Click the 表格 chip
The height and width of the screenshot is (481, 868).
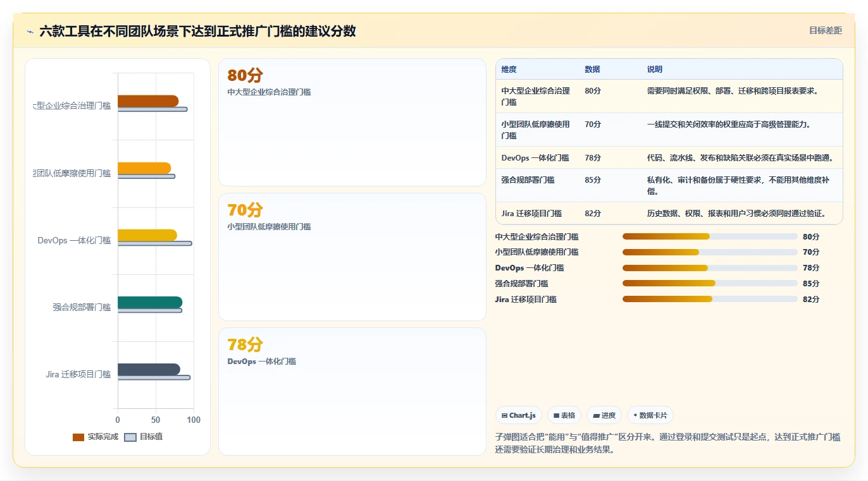click(x=564, y=415)
